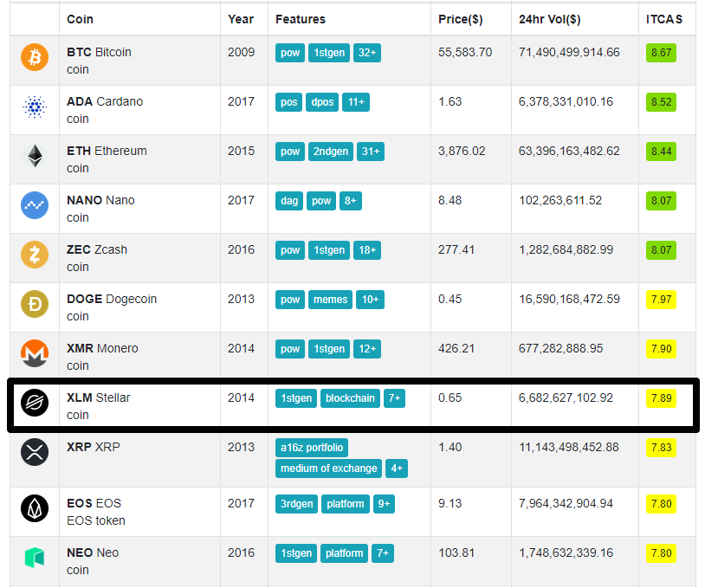Viewport: 705px width, 588px height.
Task: Click the 1stgen tag in Bitcoin row
Action: pos(329,53)
